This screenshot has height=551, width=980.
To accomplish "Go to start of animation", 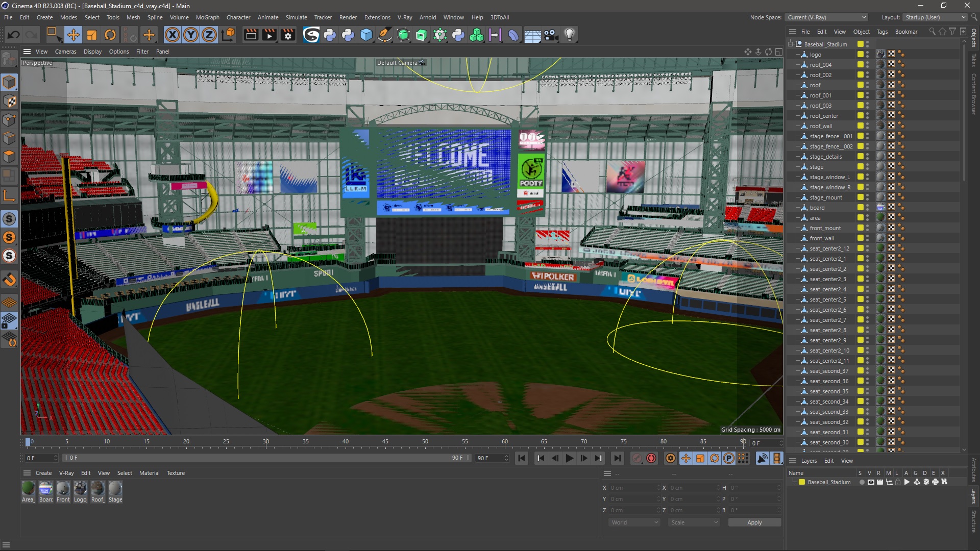I will 521,458.
